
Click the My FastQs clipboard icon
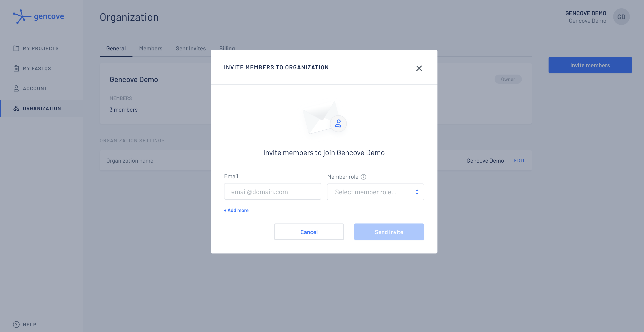click(x=16, y=69)
